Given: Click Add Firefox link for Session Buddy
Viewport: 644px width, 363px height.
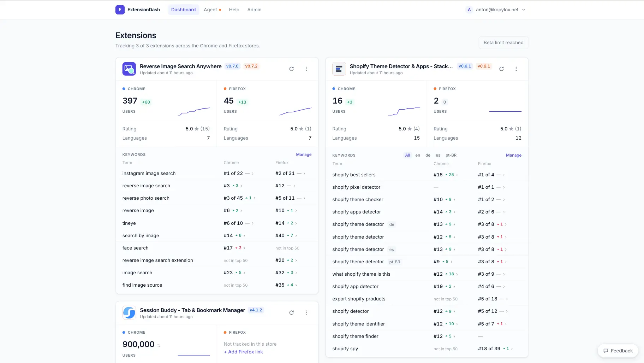Looking at the screenshot, I should 243,352.
